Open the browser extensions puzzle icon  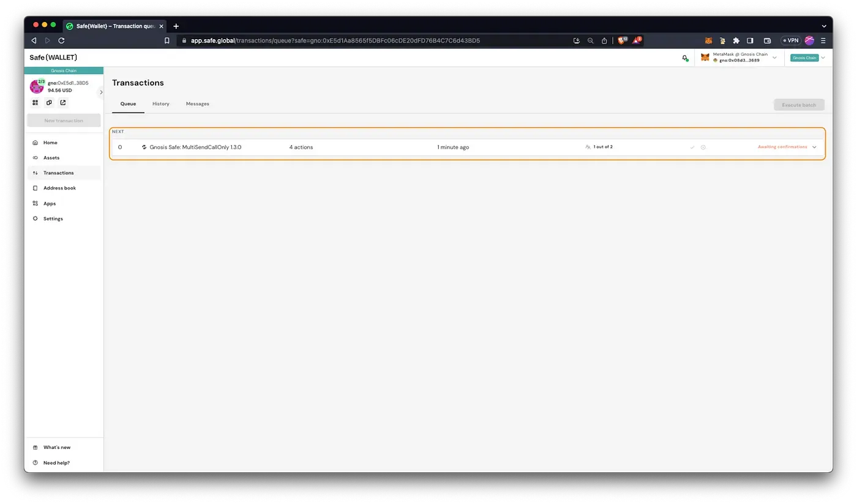tap(736, 40)
